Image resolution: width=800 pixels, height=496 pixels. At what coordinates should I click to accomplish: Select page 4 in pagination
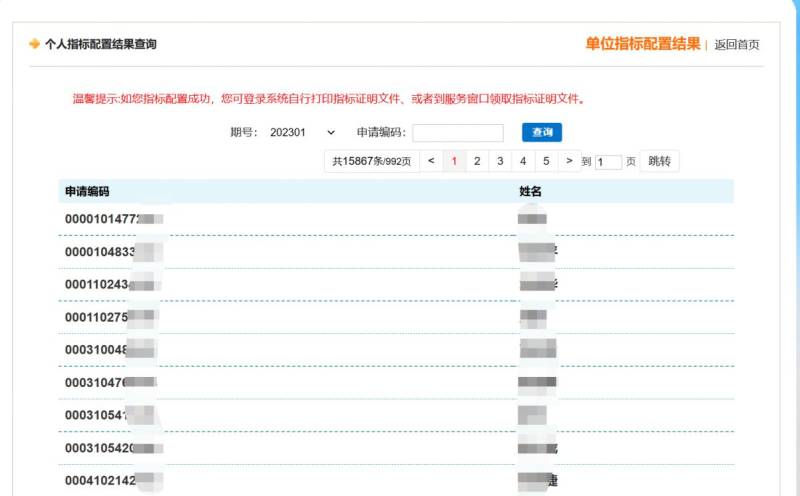point(523,161)
